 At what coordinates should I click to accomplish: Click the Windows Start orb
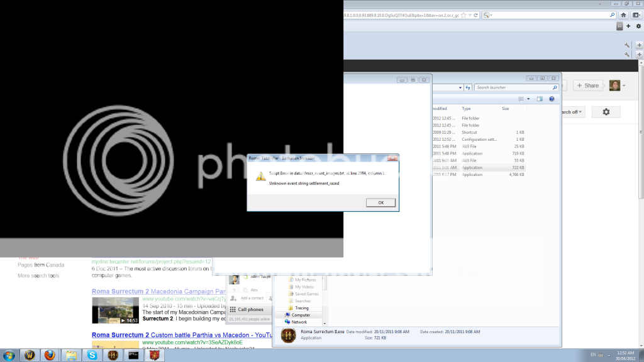click(8, 355)
